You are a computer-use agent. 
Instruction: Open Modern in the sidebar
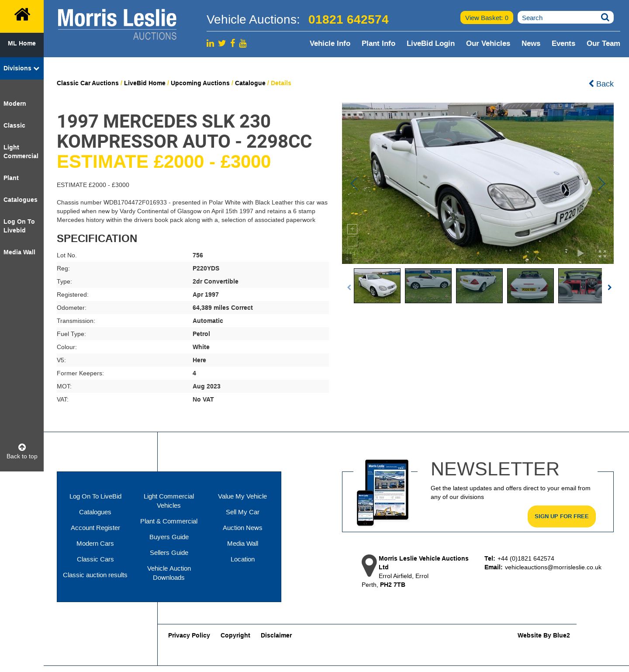click(x=15, y=104)
